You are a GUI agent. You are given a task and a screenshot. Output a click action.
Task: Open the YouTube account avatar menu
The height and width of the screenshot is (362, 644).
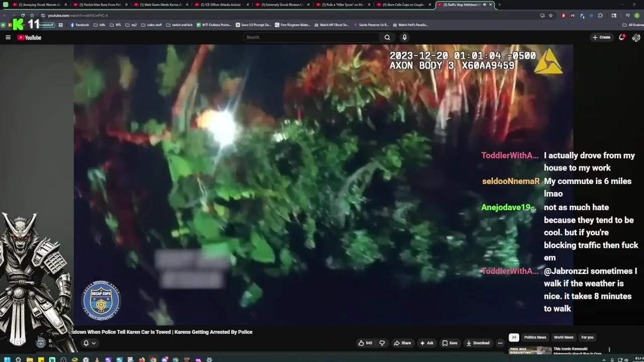636,37
